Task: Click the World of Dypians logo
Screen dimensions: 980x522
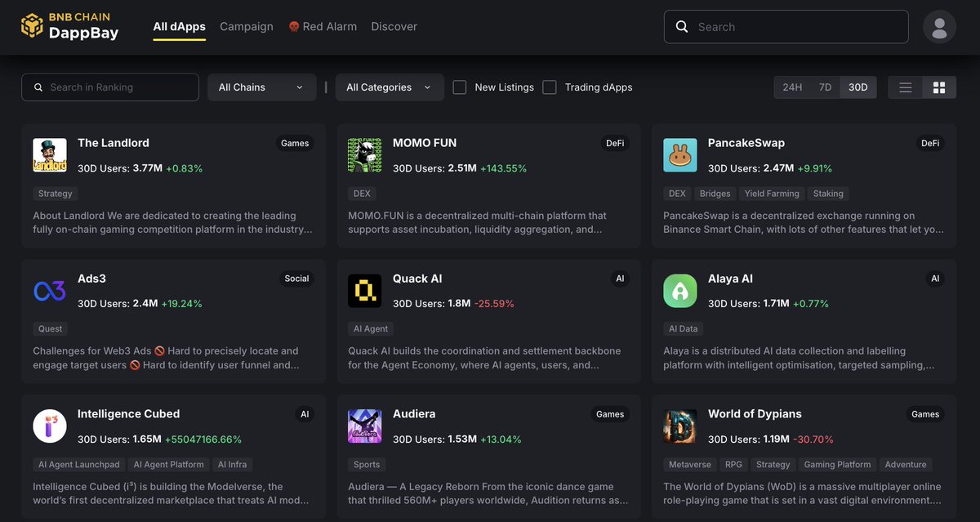Action: pyautogui.click(x=680, y=426)
